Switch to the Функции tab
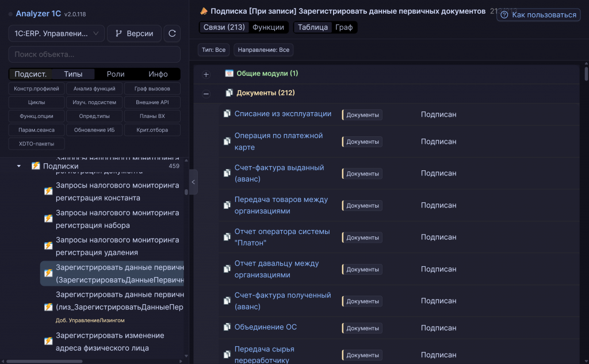 (268, 28)
